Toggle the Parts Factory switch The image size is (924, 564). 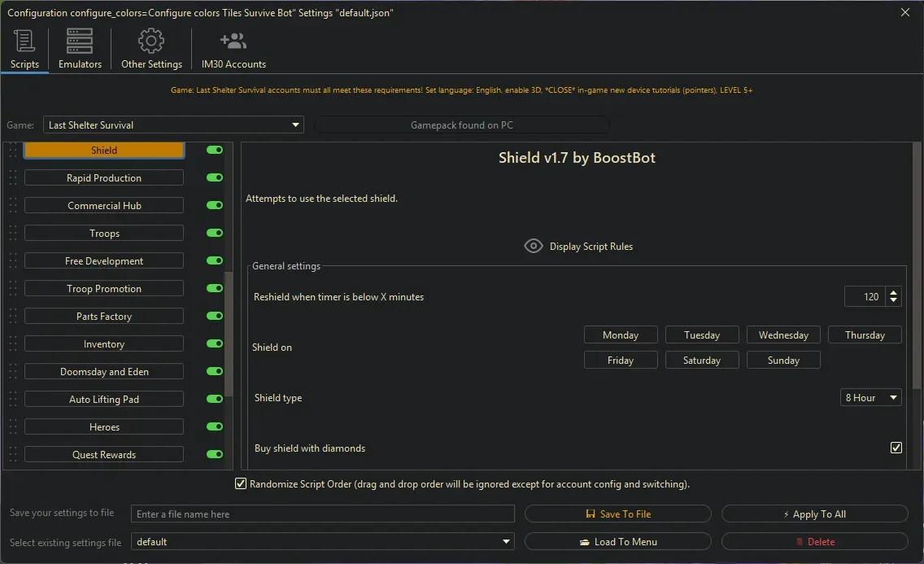[x=215, y=316]
